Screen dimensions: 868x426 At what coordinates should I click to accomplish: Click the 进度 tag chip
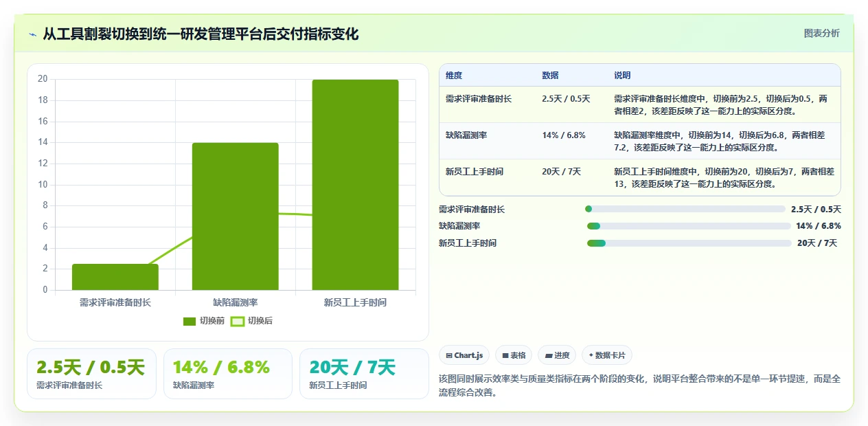click(x=557, y=355)
